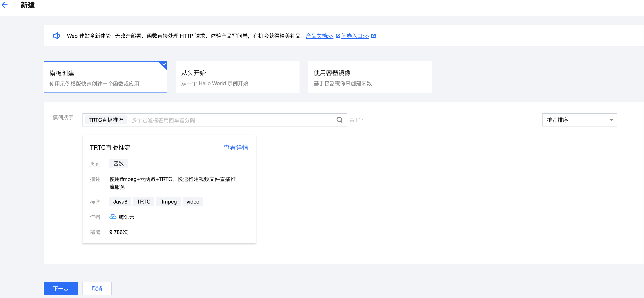The height and width of the screenshot is (298, 644).
Task: Open the 产品文档>> link
Action: tap(320, 36)
